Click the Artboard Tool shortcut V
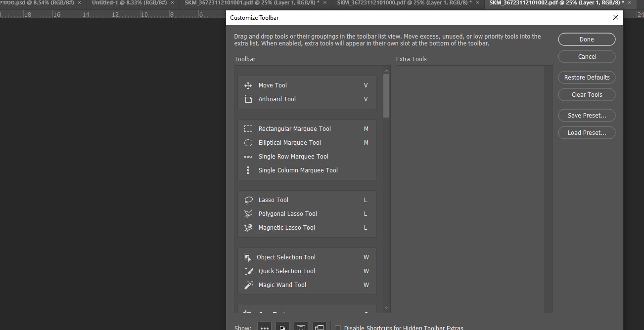The width and height of the screenshot is (644, 330). [366, 99]
